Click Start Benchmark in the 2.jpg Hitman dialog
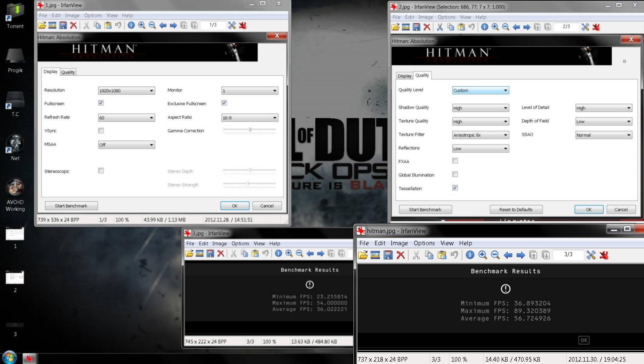Screen dimensions: 644x364 (x=425, y=209)
